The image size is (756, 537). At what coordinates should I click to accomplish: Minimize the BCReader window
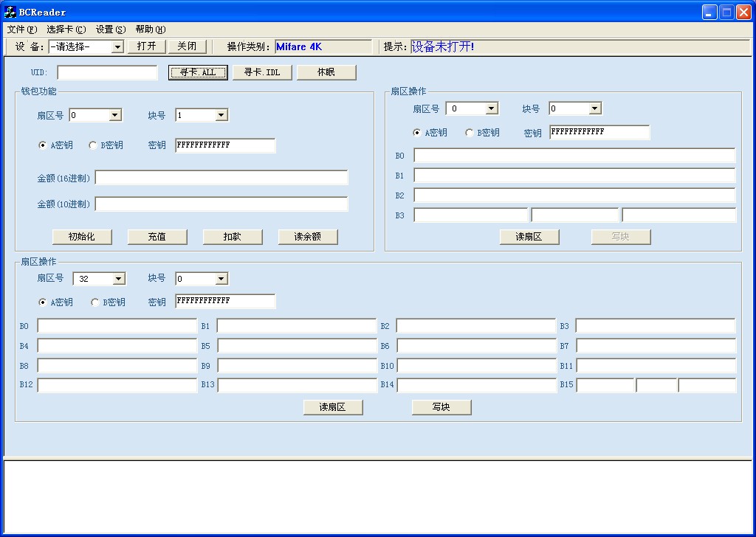709,12
